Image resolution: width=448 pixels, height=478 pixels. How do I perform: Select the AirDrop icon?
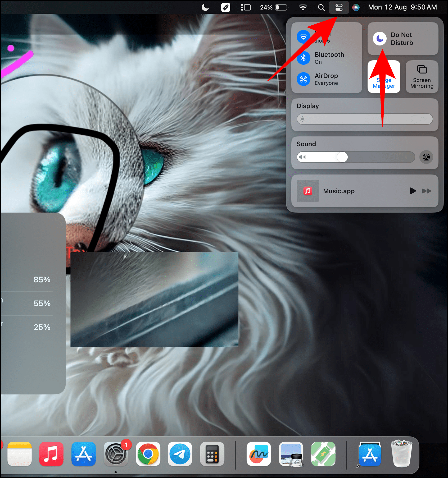tap(303, 79)
